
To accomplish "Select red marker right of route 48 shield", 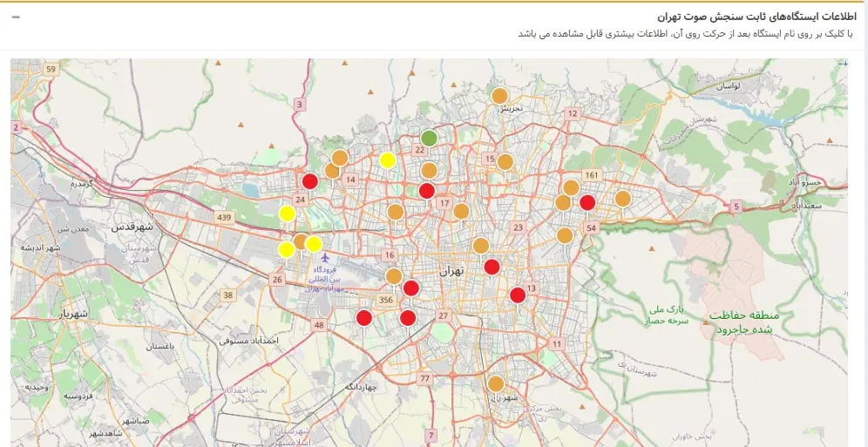I will click(363, 317).
